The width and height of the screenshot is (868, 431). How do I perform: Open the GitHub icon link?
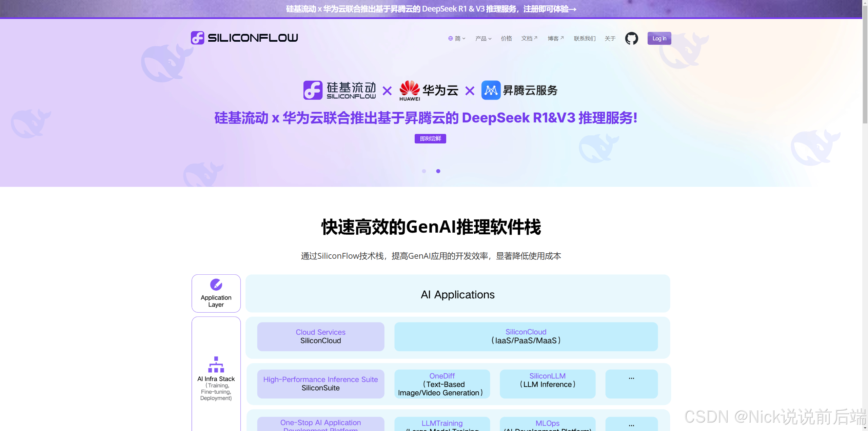tap(631, 38)
